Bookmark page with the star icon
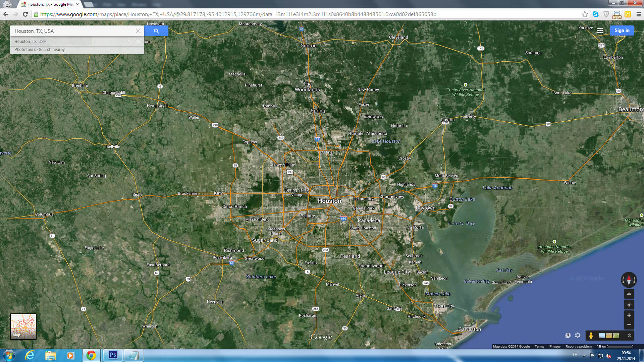Viewport: 644px width, 362px height. 585,14
